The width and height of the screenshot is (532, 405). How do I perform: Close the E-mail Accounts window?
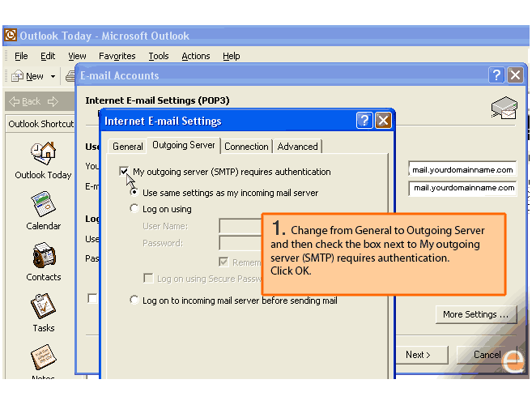pos(515,75)
